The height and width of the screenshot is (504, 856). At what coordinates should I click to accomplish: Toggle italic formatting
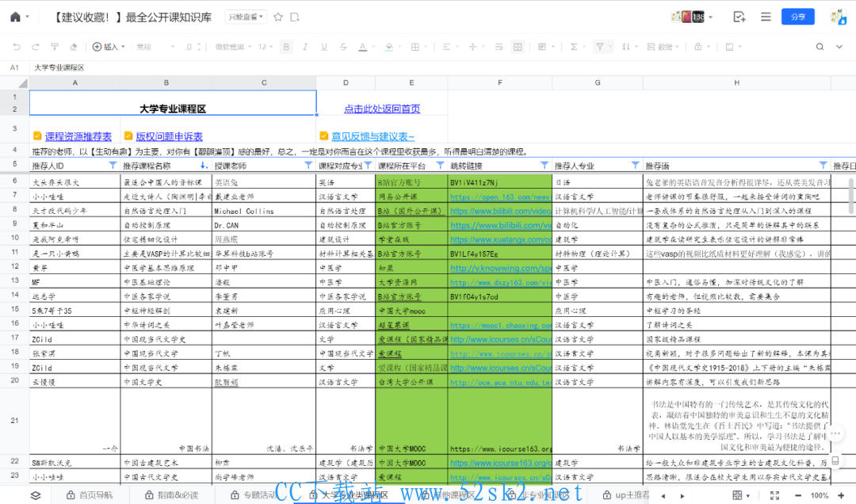coord(305,47)
